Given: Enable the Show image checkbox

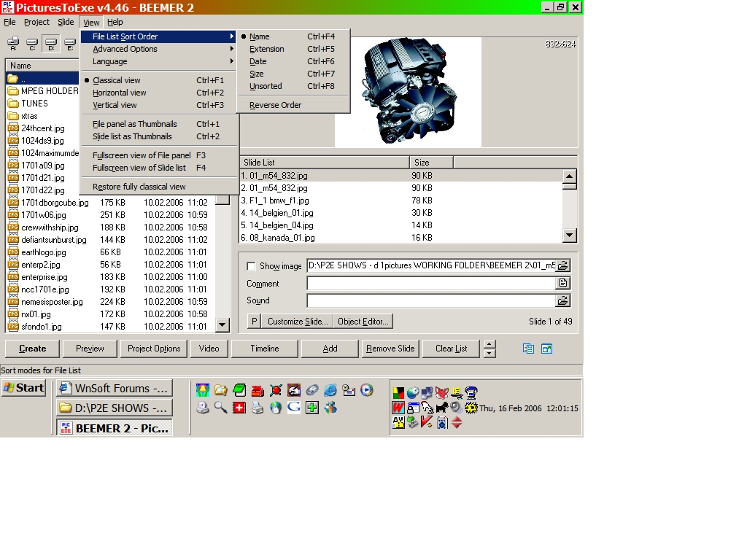Looking at the screenshot, I should point(251,267).
